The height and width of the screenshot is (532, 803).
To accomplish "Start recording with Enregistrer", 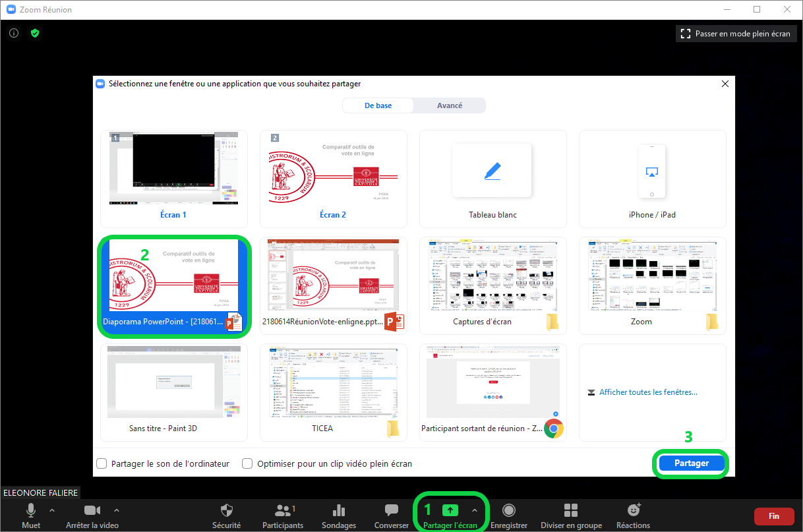I will 509,510.
